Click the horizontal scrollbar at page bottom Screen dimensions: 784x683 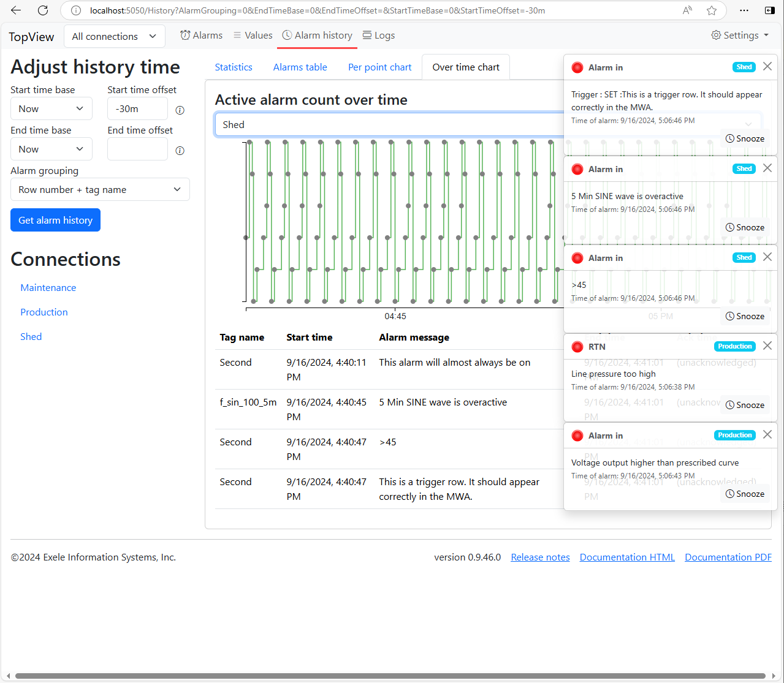tap(390, 676)
